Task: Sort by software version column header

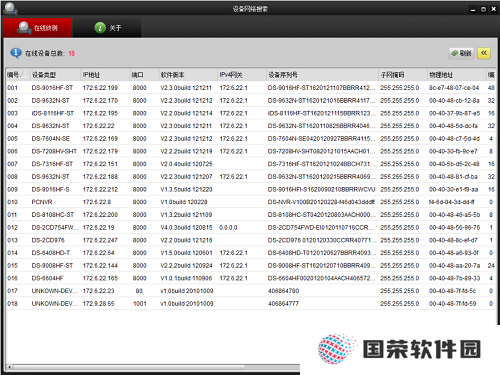Action: 187,75
